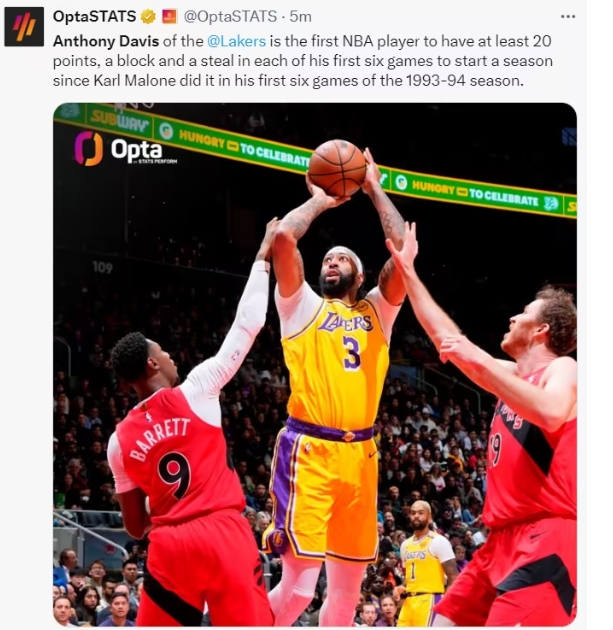
Task: Click the Subway logo on the arena banner
Action: click(x=119, y=118)
